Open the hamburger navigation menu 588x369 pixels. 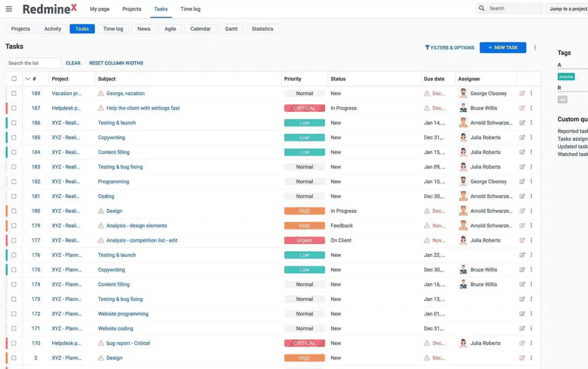click(8, 9)
